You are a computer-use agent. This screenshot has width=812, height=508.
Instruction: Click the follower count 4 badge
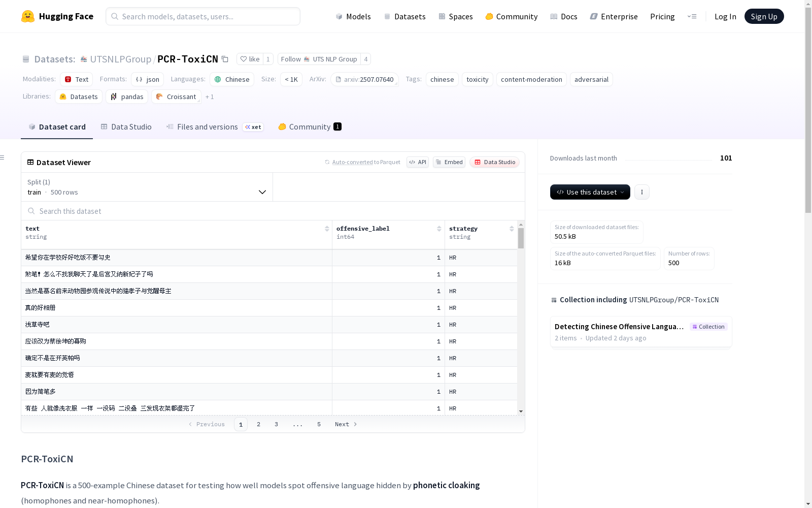[x=365, y=59]
